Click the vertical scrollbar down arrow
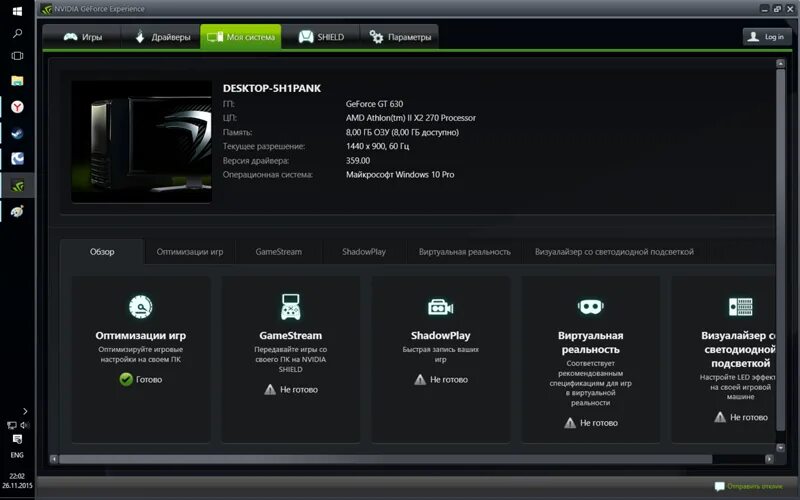Image resolution: width=800 pixels, height=500 pixels. [x=780, y=447]
